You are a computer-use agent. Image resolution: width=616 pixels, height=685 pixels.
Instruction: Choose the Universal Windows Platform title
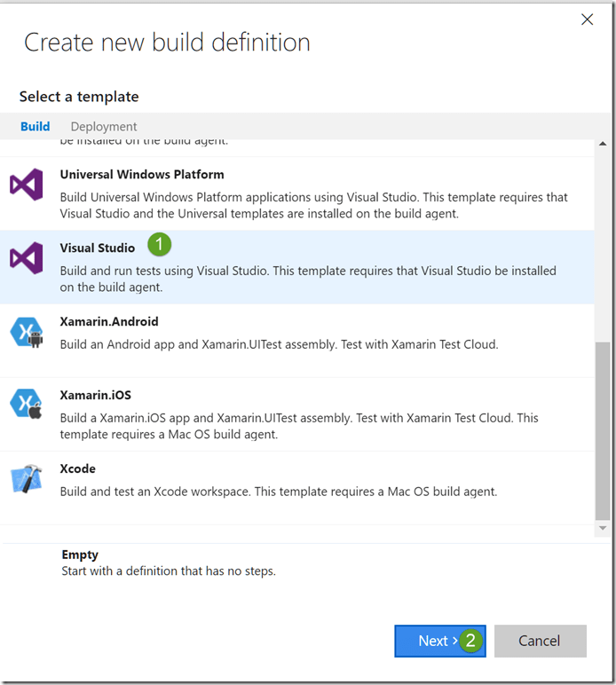click(x=142, y=175)
